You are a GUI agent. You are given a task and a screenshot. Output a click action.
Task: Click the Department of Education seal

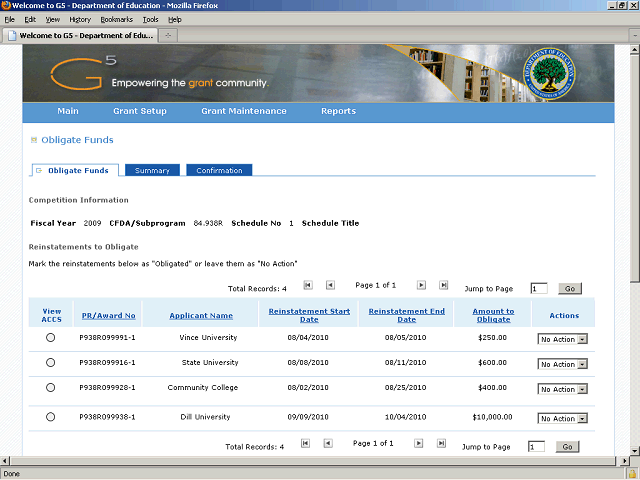549,73
